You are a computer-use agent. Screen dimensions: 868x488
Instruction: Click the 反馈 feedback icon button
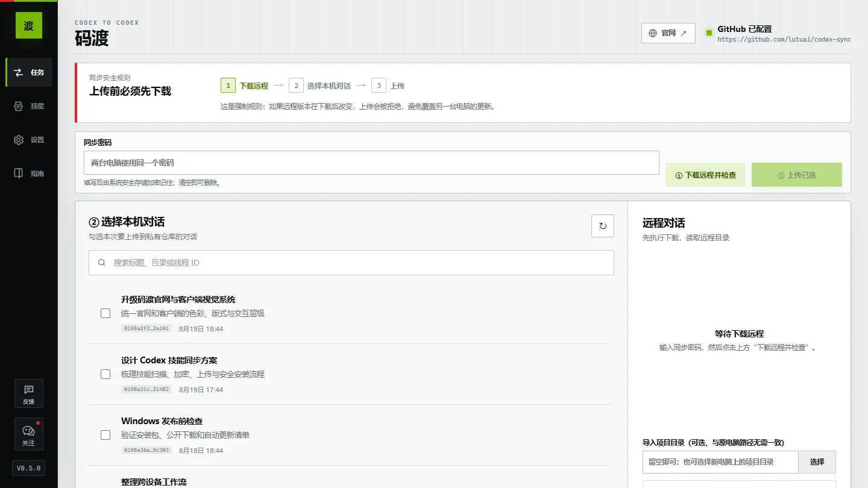(x=28, y=394)
